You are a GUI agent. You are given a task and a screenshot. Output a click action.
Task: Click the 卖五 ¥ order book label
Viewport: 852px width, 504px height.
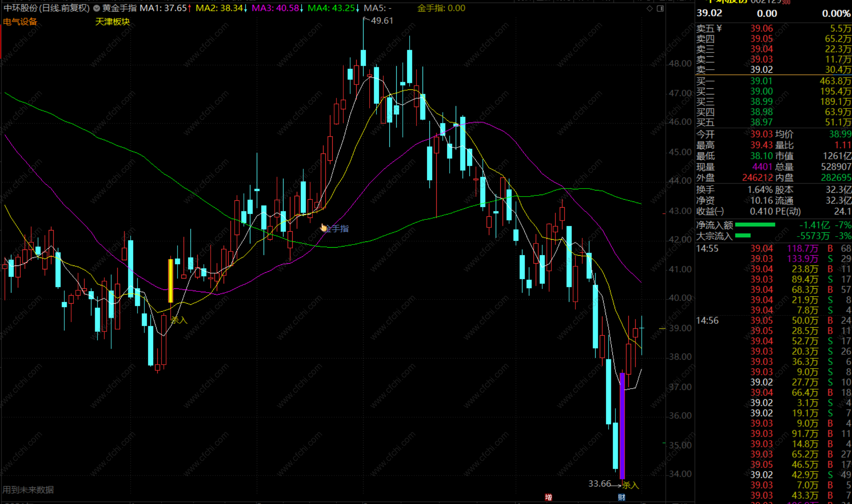pyautogui.click(x=709, y=29)
